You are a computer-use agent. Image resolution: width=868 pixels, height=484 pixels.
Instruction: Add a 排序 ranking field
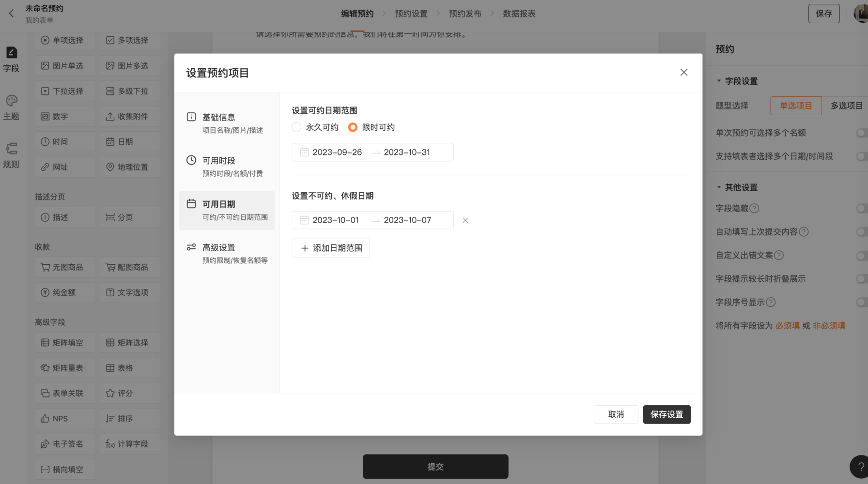point(130,419)
